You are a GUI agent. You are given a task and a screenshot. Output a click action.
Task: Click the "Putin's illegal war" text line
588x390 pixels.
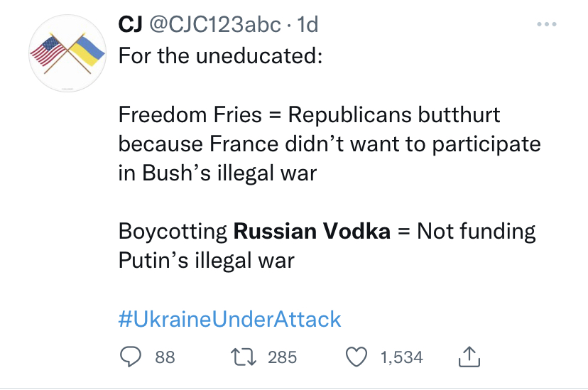click(x=206, y=261)
